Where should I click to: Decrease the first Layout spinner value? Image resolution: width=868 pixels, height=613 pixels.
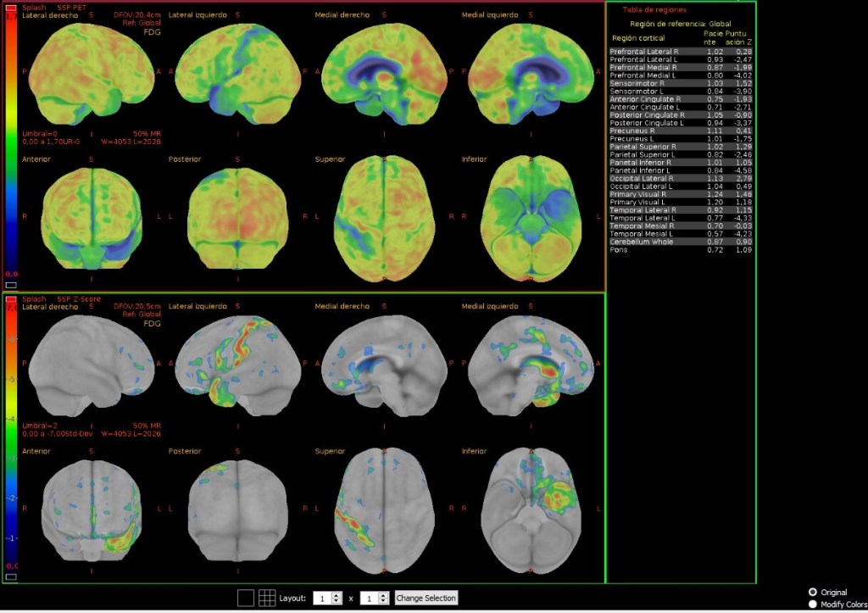337,602
